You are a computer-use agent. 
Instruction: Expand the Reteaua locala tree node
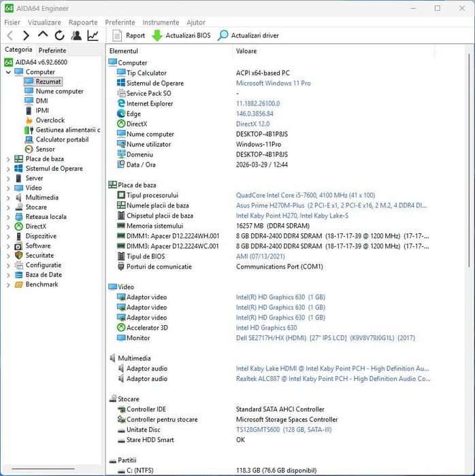[x=8, y=217]
